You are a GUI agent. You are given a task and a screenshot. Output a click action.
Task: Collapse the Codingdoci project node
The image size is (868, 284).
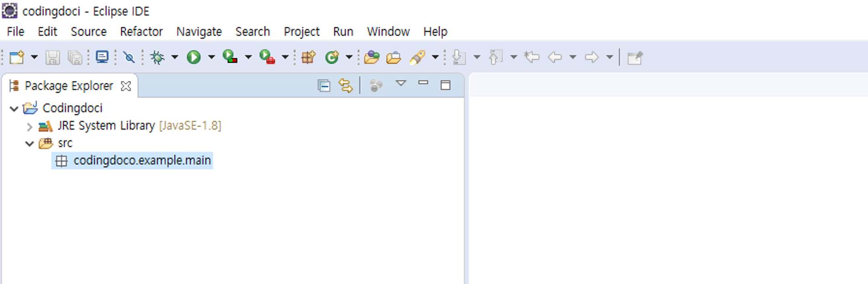[14, 109]
